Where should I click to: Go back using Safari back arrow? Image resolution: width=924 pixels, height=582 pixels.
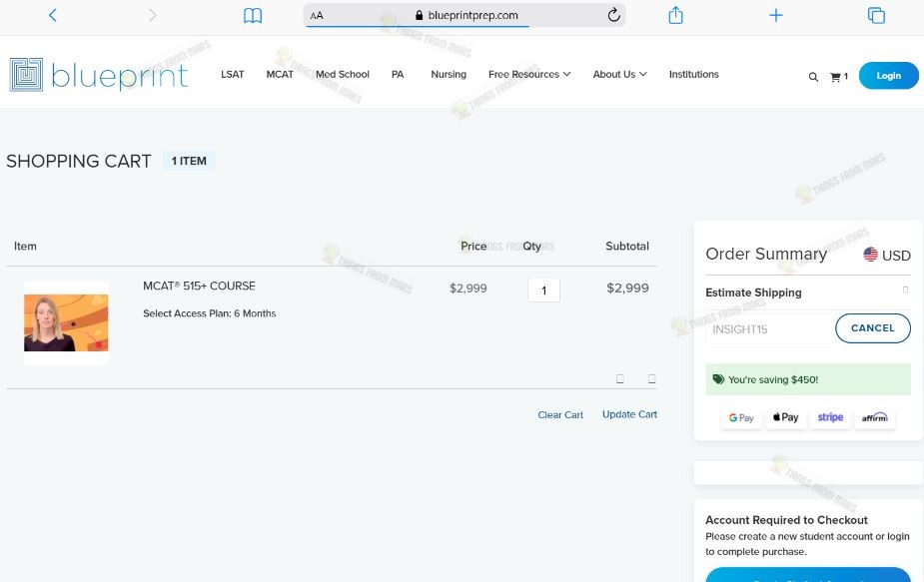click(53, 15)
